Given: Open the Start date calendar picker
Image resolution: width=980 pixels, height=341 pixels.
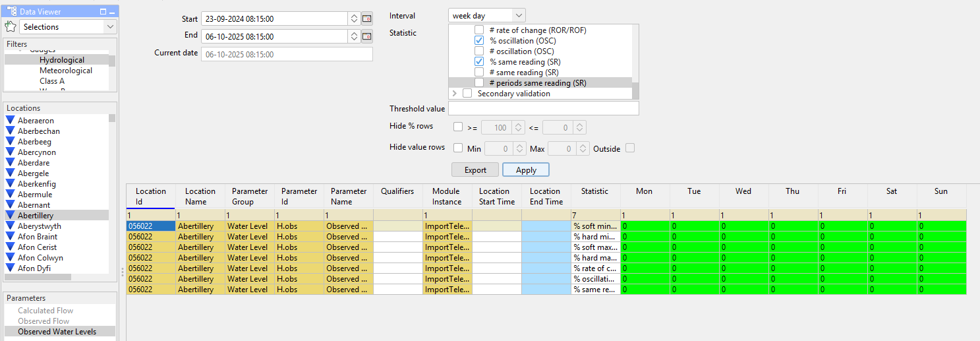Looking at the screenshot, I should [x=366, y=18].
